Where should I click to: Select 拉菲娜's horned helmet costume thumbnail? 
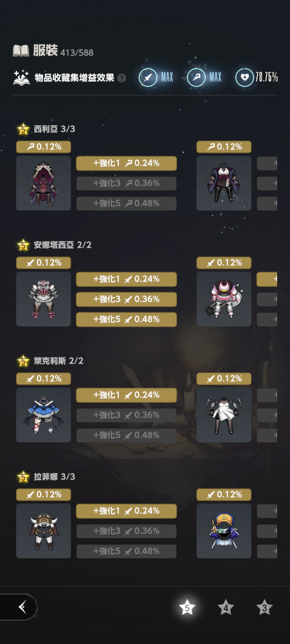tap(44, 531)
